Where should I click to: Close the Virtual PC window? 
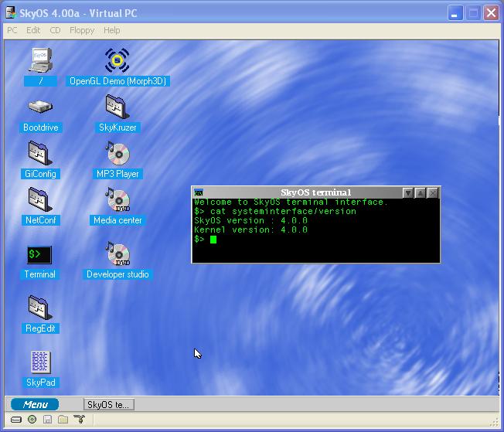click(491, 13)
